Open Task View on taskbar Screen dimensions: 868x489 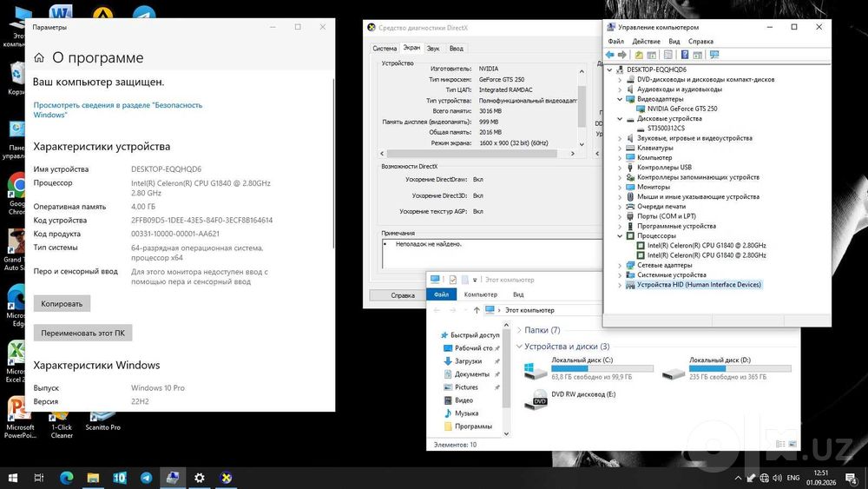(x=39, y=478)
